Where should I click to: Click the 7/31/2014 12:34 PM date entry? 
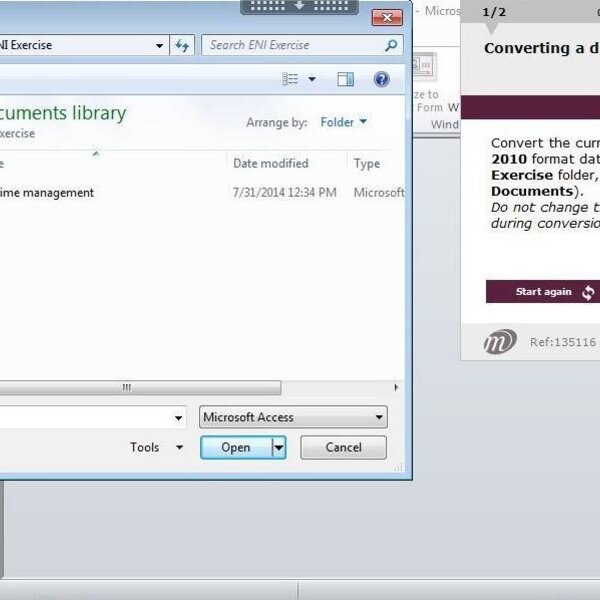click(x=285, y=192)
